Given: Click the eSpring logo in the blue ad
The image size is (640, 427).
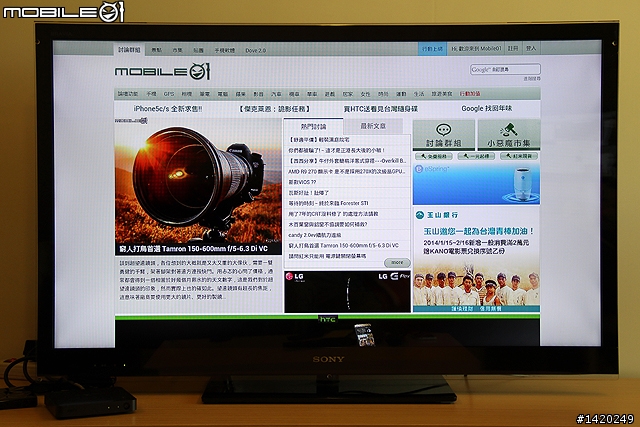Looking at the screenshot, I should coord(431,169).
